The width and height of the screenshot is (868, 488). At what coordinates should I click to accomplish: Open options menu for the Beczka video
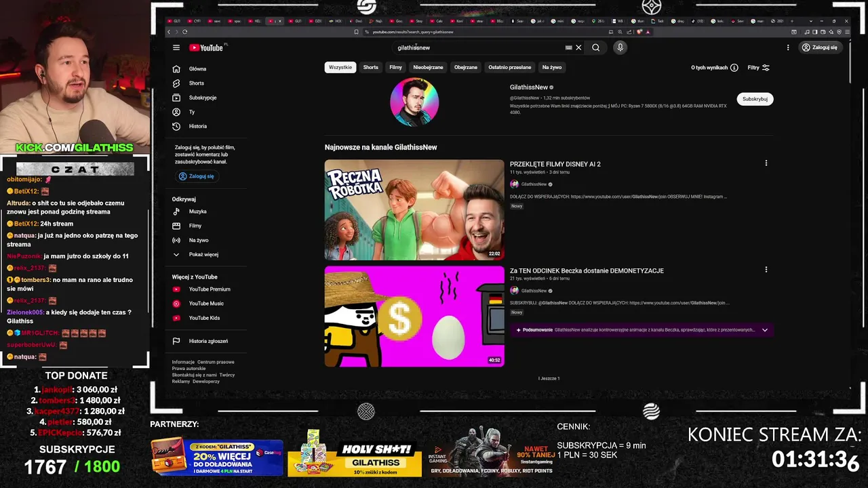pos(766,270)
